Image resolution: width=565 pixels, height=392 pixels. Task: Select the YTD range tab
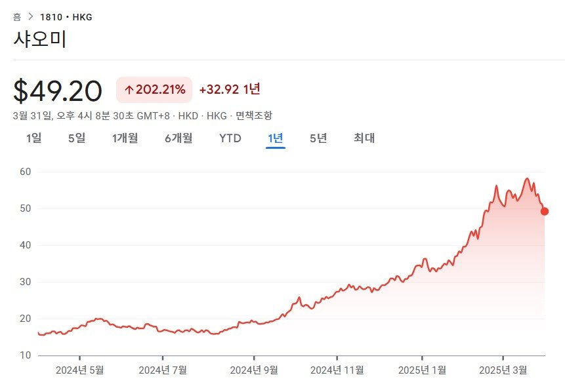(x=230, y=138)
